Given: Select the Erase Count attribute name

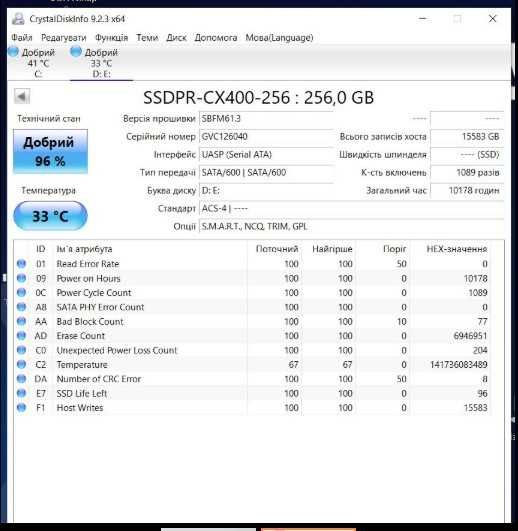Looking at the screenshot, I should [x=81, y=336].
